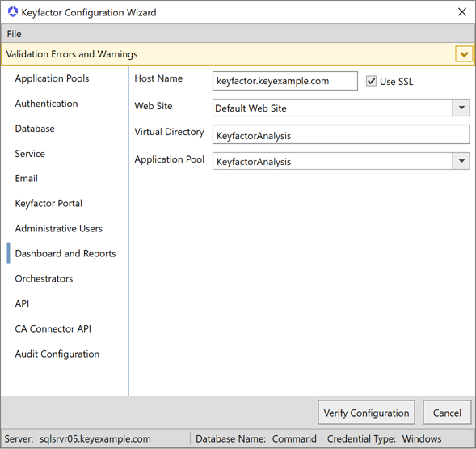The image size is (476, 449).
Task: Open the Web Site dropdown arrow
Action: pos(461,108)
